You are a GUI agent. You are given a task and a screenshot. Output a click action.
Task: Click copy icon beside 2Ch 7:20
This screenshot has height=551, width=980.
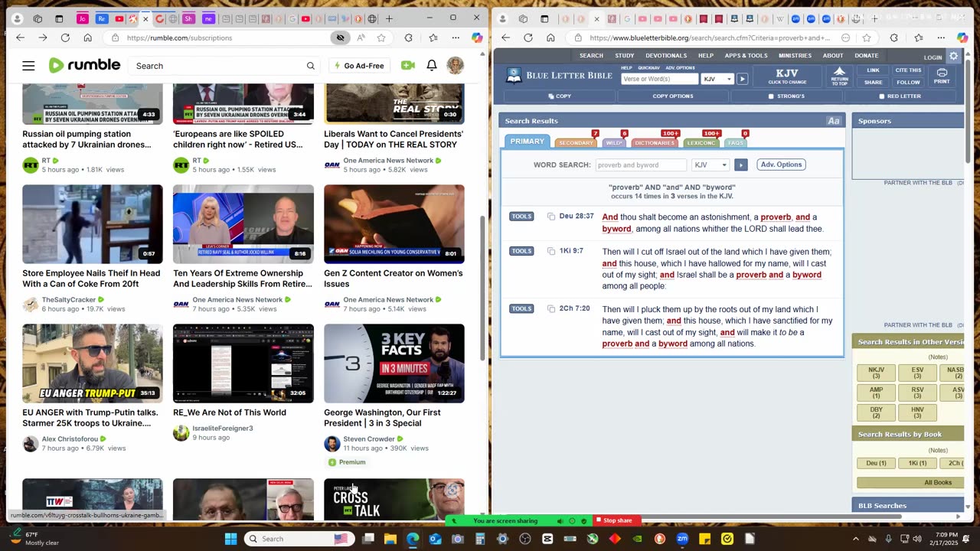[x=550, y=308]
